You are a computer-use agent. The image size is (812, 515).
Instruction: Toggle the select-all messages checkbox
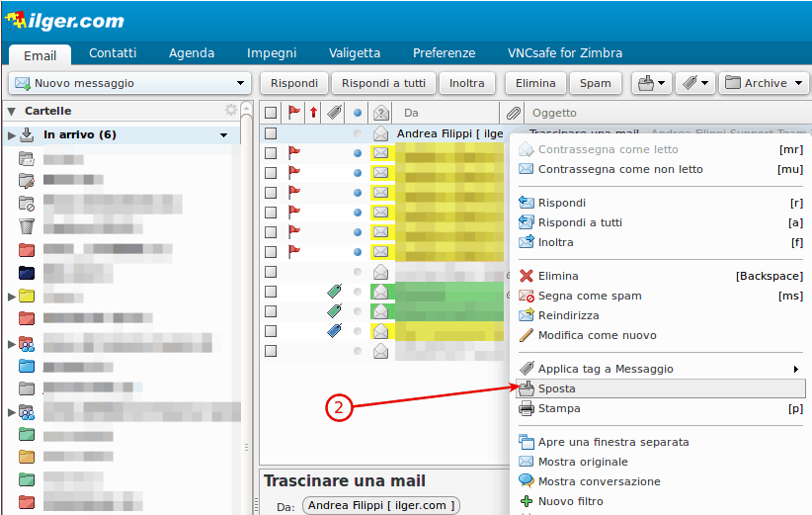pyautogui.click(x=271, y=113)
